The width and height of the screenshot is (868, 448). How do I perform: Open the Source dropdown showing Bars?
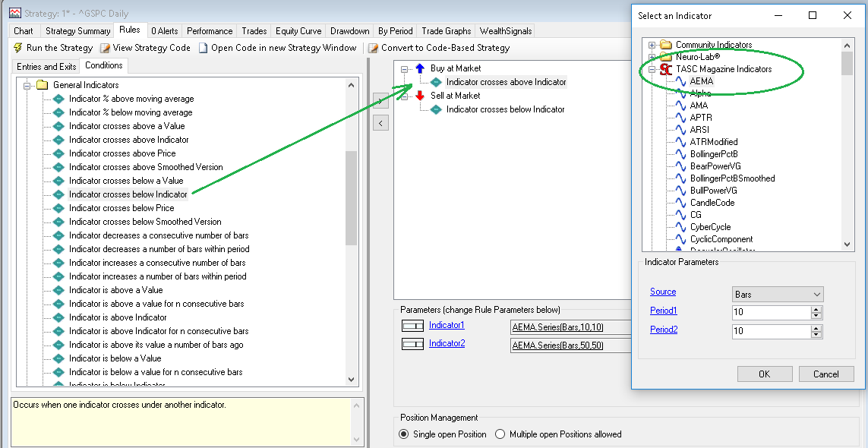[x=778, y=294]
